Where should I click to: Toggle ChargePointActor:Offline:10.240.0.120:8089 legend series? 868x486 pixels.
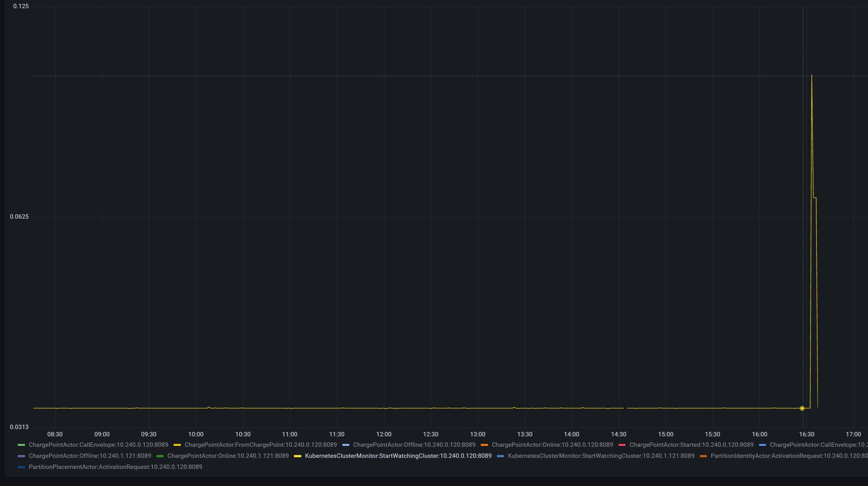414,445
